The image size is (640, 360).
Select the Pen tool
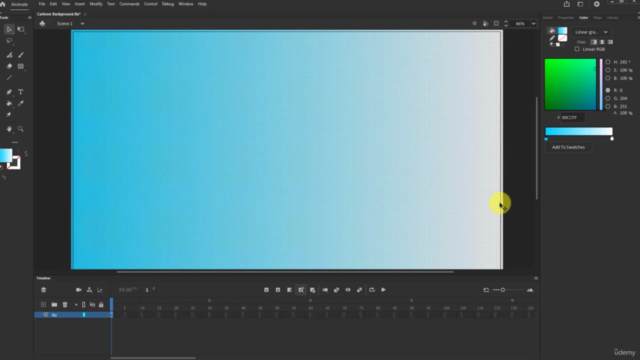coord(9,92)
